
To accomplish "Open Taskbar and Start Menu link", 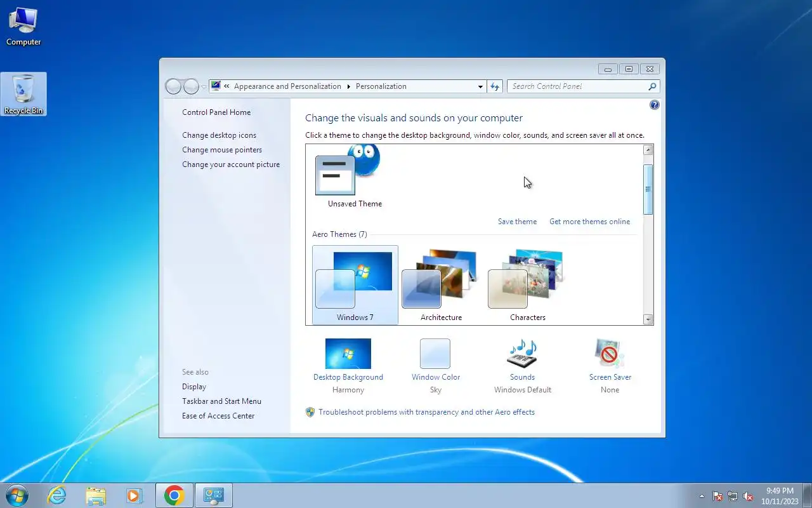I will [x=221, y=401].
